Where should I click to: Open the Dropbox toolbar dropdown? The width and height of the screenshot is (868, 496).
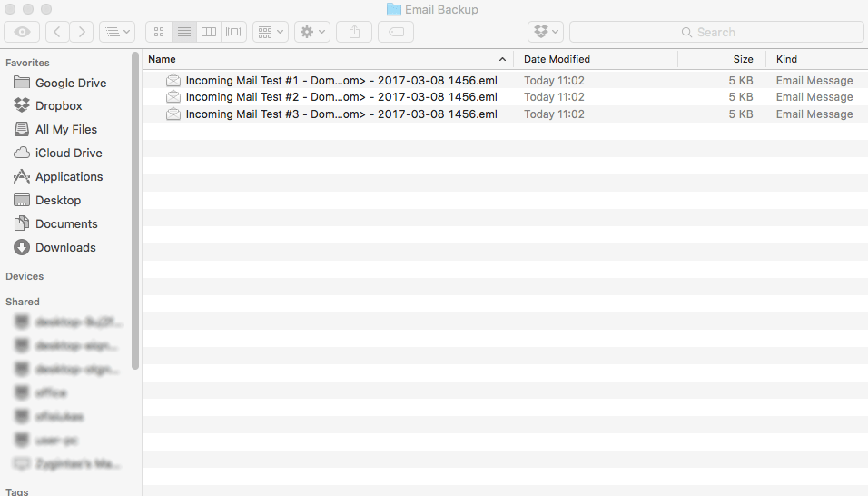(546, 32)
